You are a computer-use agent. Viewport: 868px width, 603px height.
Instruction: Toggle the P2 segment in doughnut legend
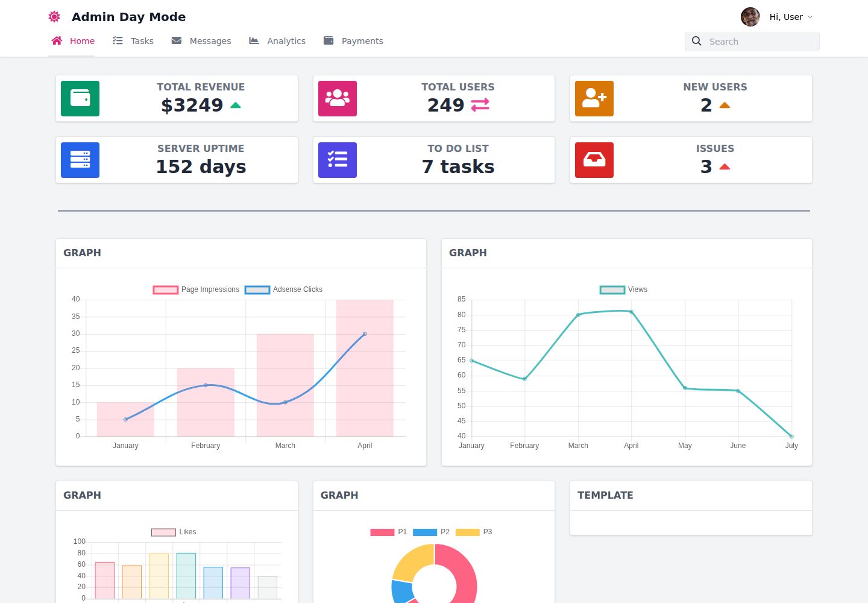point(432,532)
